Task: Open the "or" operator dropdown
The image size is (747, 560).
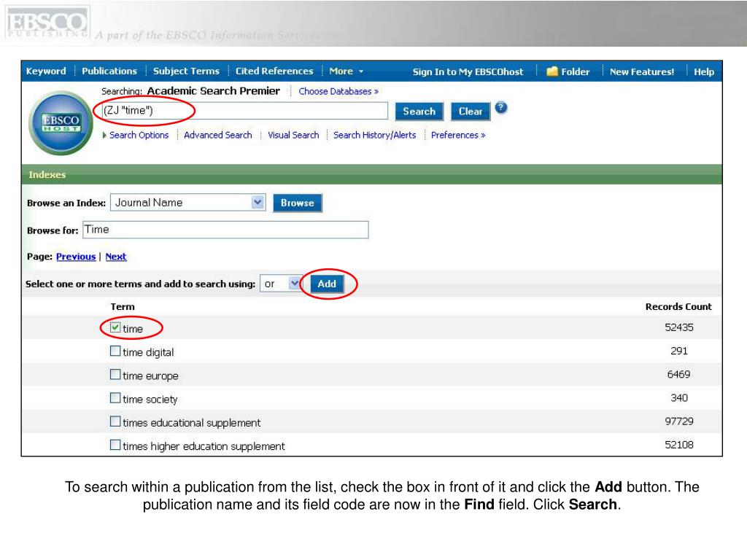Action: coord(295,284)
